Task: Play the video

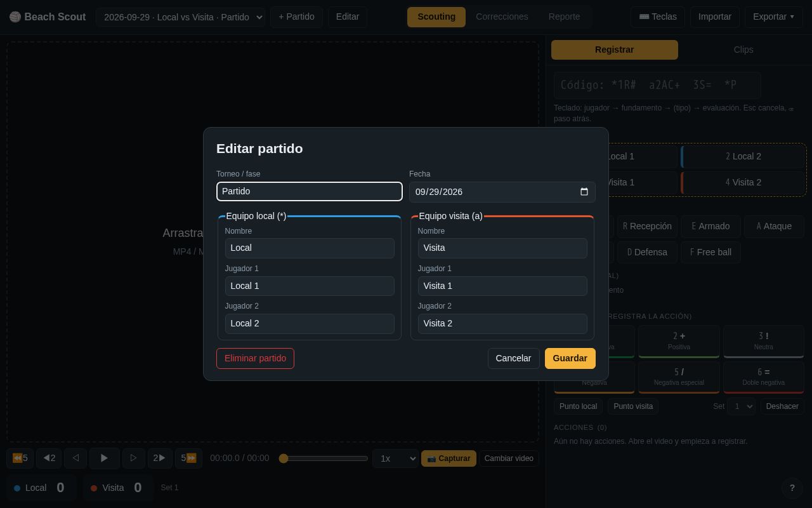Action: (x=105, y=458)
